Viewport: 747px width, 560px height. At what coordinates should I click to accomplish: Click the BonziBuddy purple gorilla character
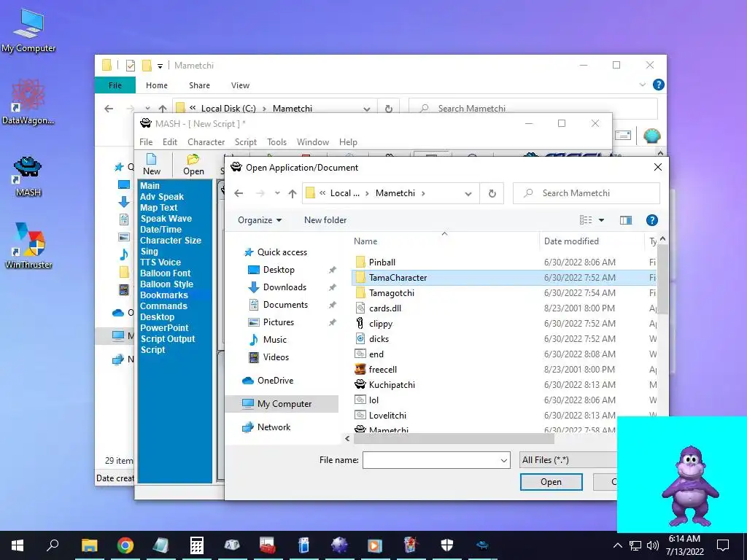click(689, 486)
